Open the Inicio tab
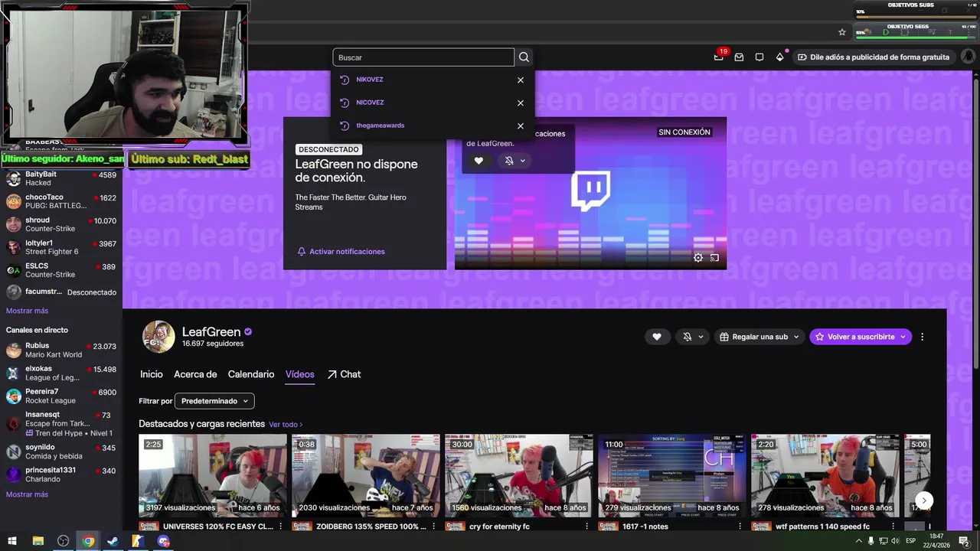Screen dimensions: 980x551 coord(152,374)
